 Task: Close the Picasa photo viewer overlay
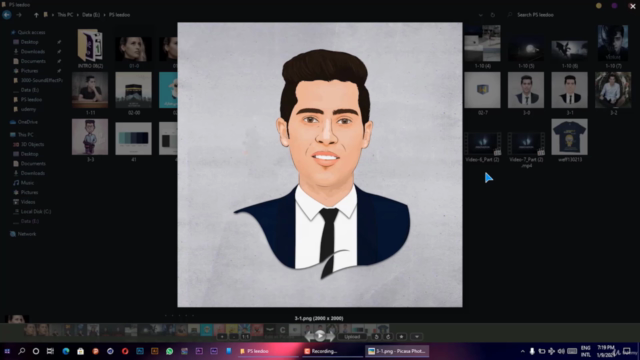click(633, 6)
